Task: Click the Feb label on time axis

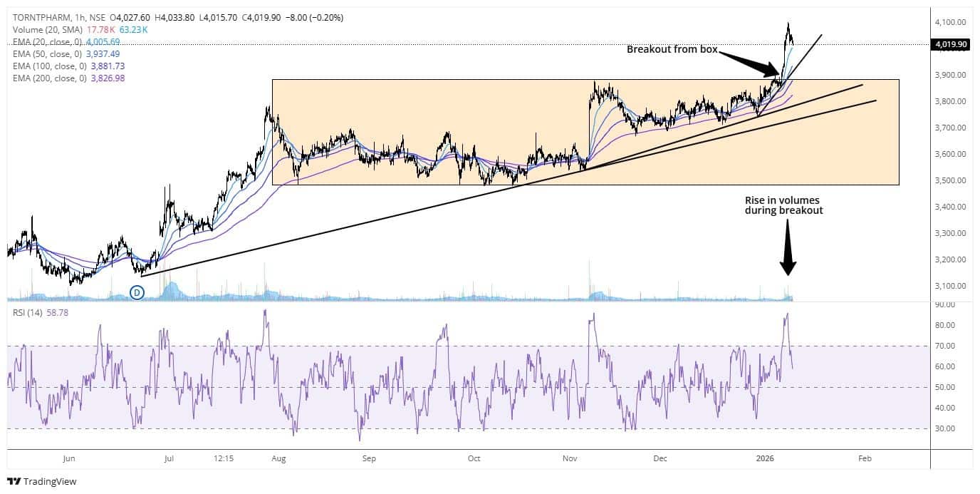Action: coord(865,459)
